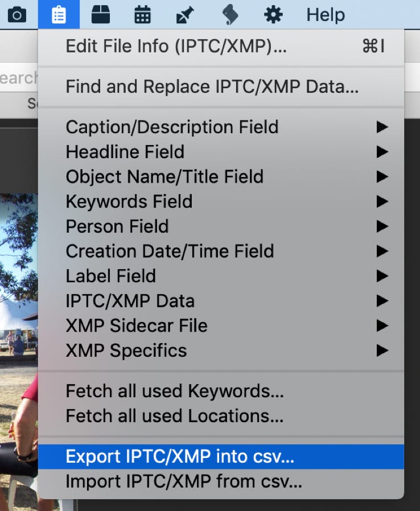
Task: Open the gear settings menu icon
Action: (x=274, y=15)
